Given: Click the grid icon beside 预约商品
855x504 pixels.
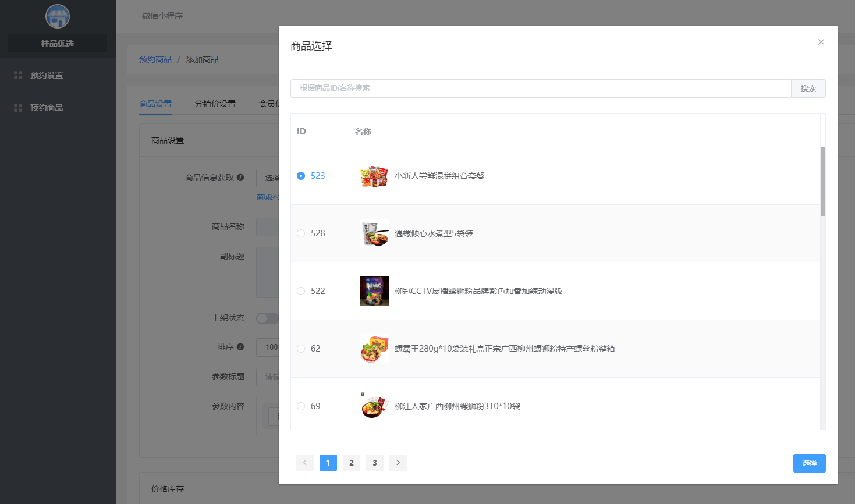Looking at the screenshot, I should click(18, 108).
